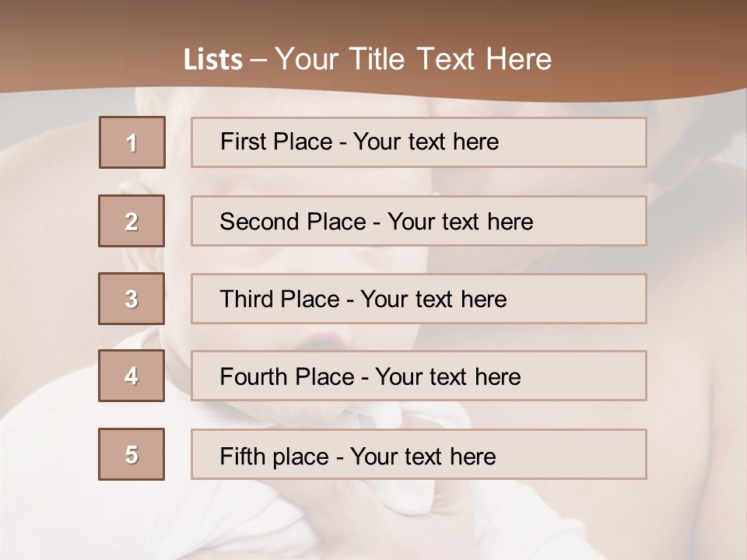Select the number 4 square

click(132, 376)
